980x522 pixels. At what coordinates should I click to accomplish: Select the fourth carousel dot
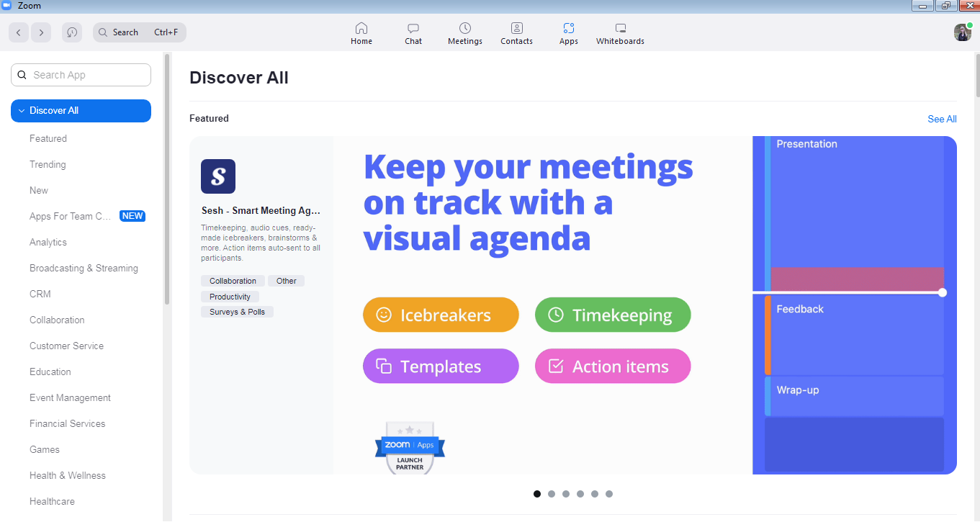point(580,494)
